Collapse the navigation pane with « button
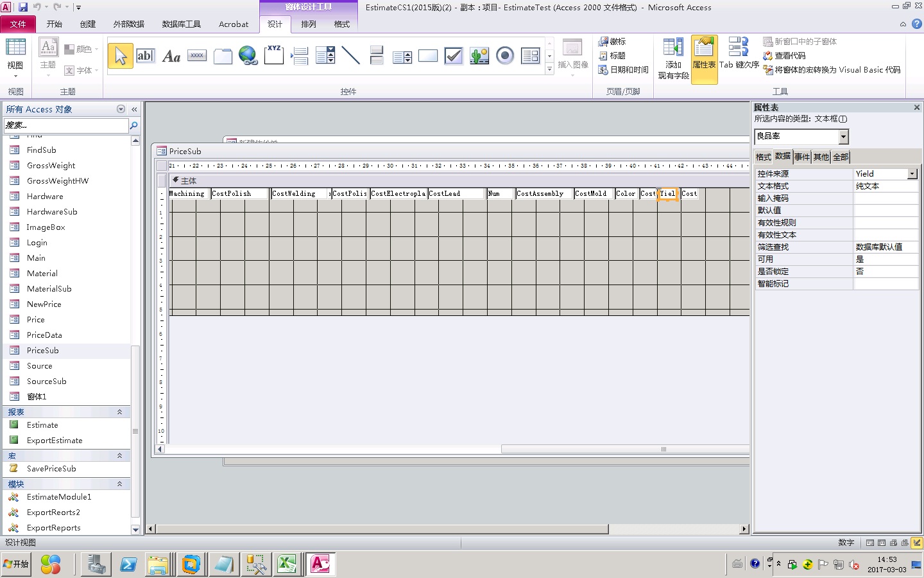This screenshot has height=578, width=924. point(134,109)
